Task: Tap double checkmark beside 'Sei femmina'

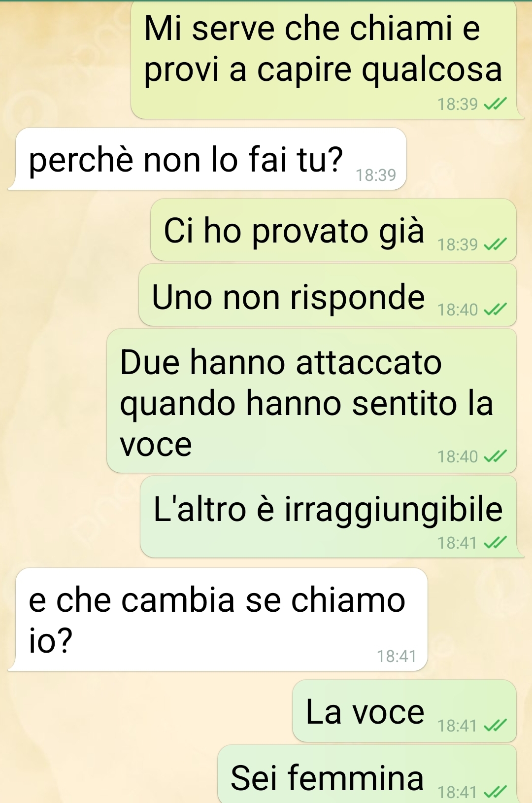Action: tap(495, 792)
